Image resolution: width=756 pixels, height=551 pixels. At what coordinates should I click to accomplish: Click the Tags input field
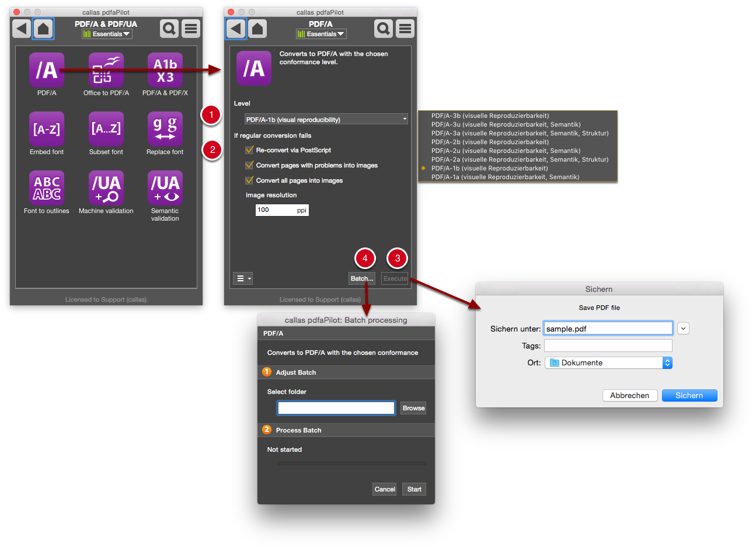(x=608, y=346)
